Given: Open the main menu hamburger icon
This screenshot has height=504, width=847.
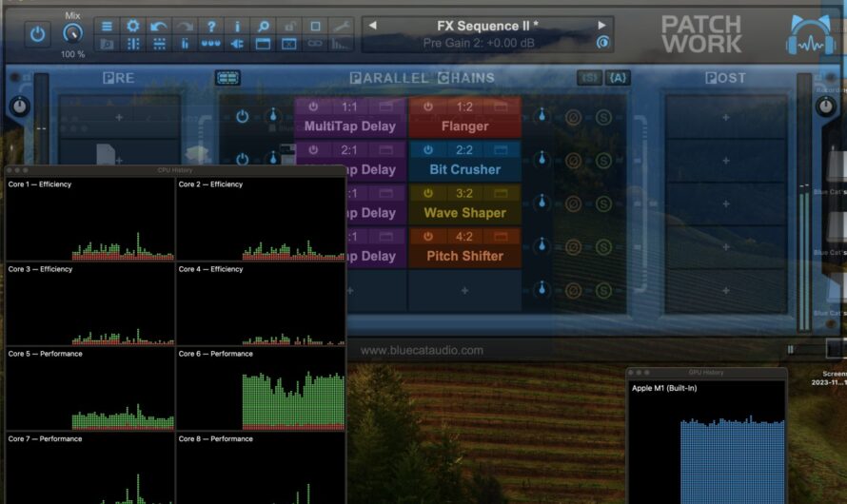Looking at the screenshot, I should click(107, 26).
